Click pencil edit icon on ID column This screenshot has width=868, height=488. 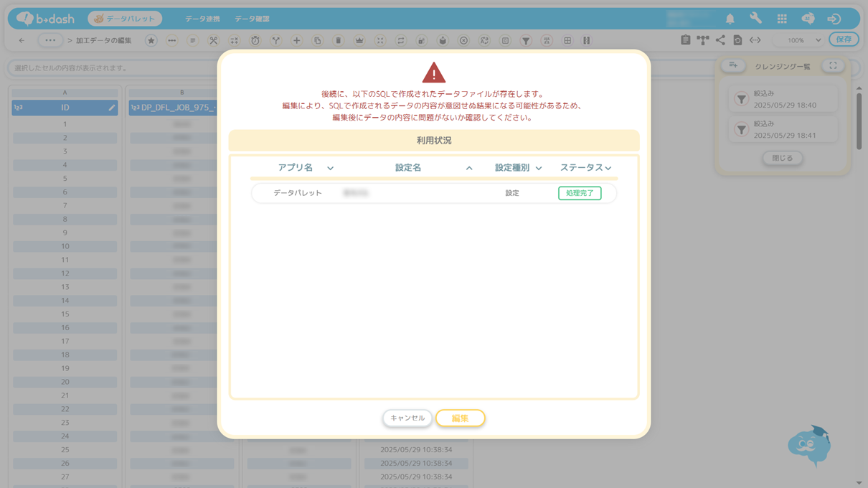pos(111,108)
